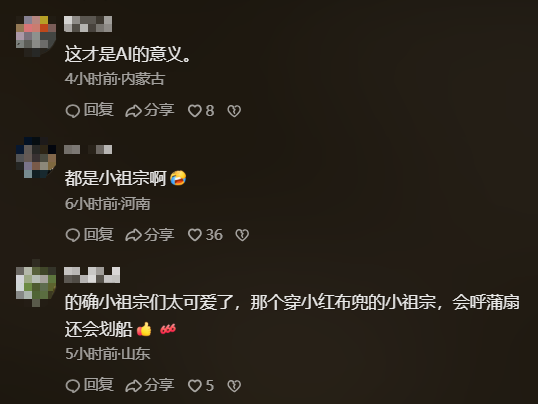Screen dimensions: 538x404
Task: Open avatar of the 河南 commenter
Action: 36,158
